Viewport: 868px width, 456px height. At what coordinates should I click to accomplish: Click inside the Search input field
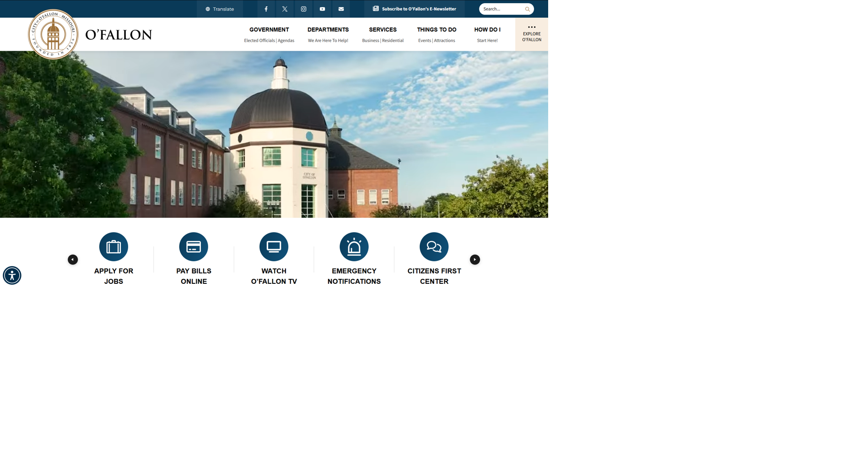499,9
